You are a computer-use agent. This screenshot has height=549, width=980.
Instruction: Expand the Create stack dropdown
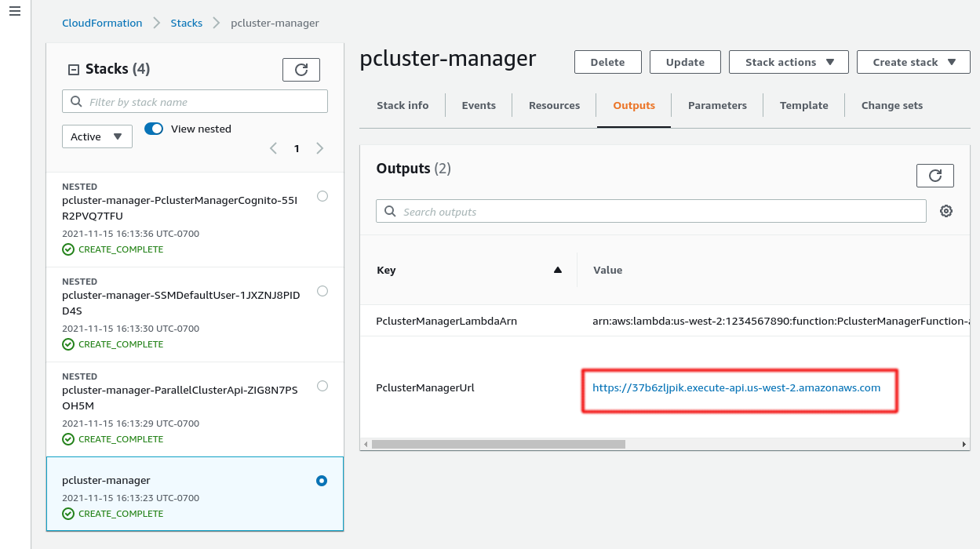coord(913,62)
